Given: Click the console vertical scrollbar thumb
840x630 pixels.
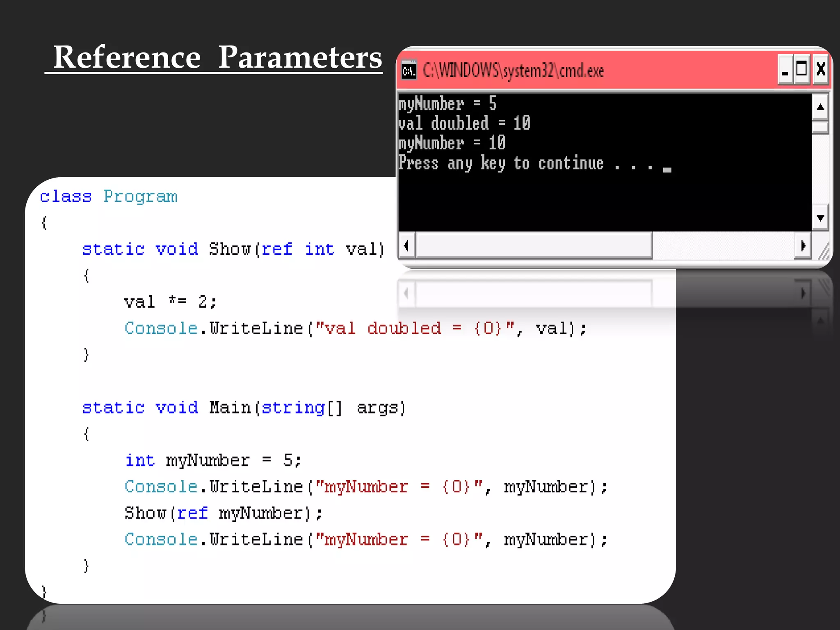Looking at the screenshot, I should [820, 127].
